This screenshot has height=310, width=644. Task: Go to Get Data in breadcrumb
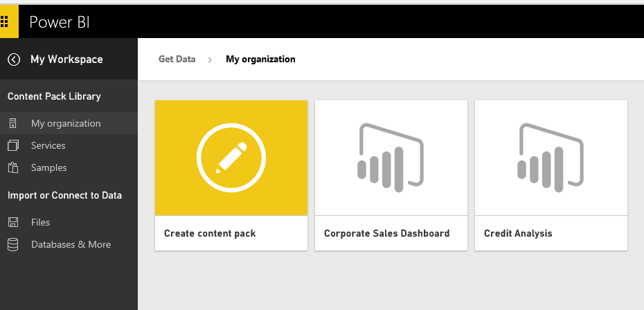pyautogui.click(x=177, y=60)
